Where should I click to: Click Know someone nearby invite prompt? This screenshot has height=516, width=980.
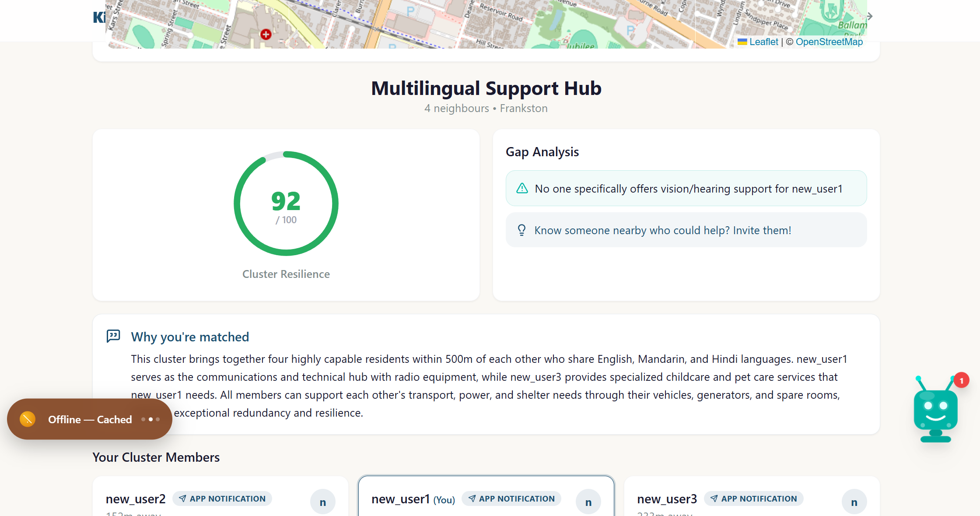point(662,230)
